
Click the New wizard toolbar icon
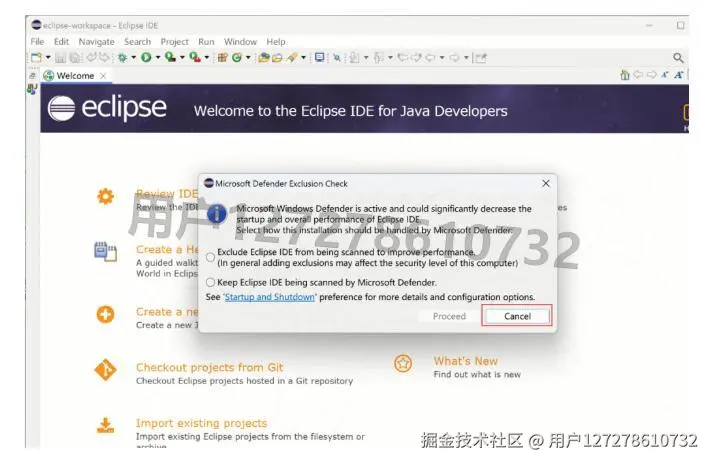coord(35,58)
